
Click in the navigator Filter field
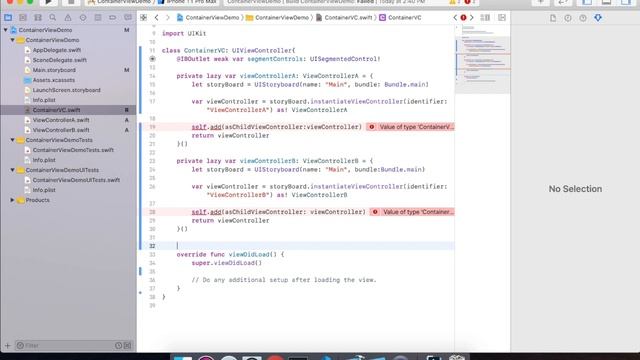[x=65, y=346]
